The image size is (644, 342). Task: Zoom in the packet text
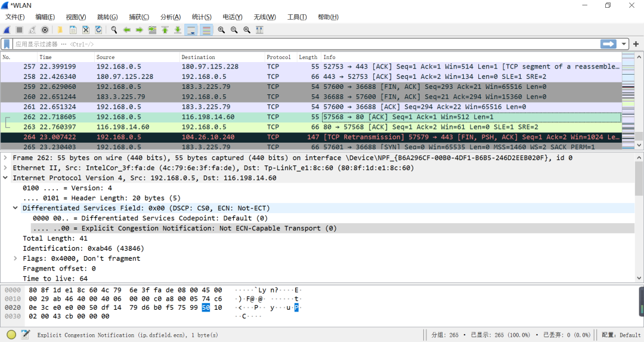pos(221,30)
